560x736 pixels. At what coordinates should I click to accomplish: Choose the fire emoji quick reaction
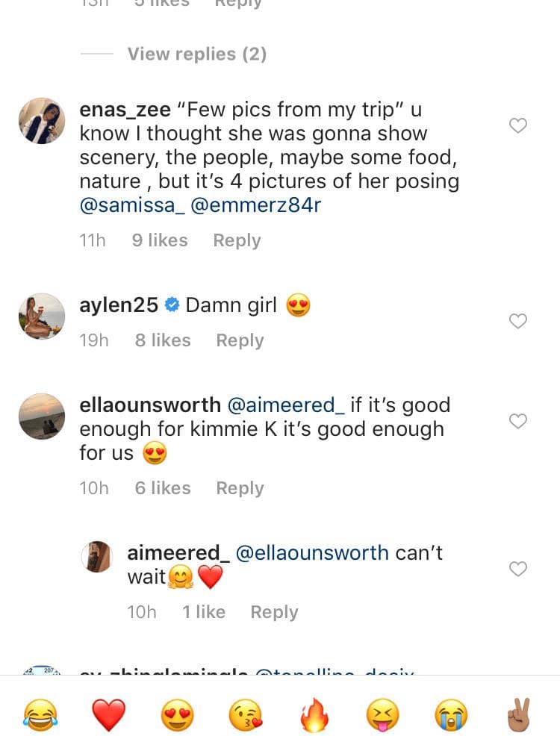click(x=314, y=715)
